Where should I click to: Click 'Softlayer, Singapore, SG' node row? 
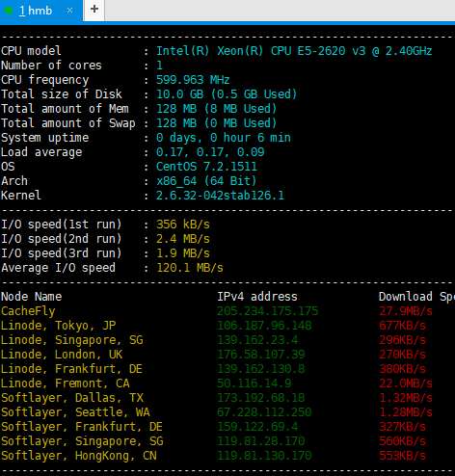(x=82, y=441)
